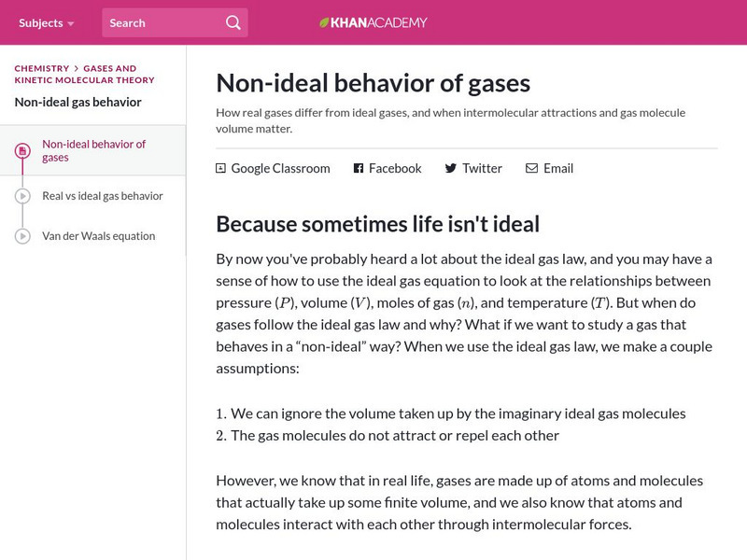Screen dimensions: 747x560
Task: Select Van der Waals equation lesson
Action: [x=99, y=236]
